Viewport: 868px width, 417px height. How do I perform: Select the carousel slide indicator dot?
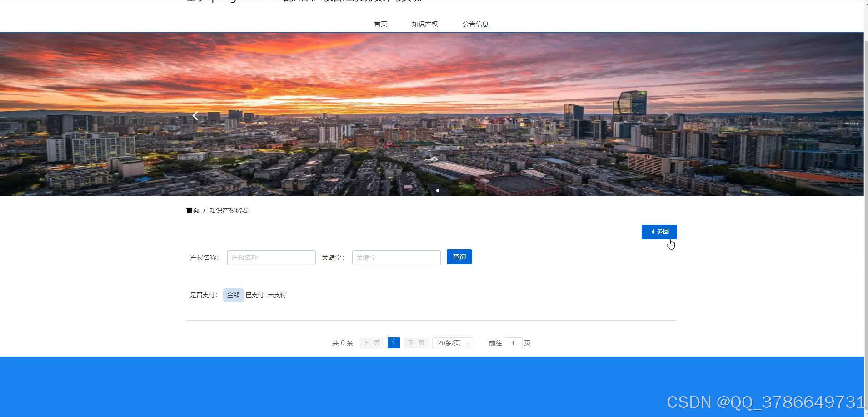pyautogui.click(x=438, y=190)
